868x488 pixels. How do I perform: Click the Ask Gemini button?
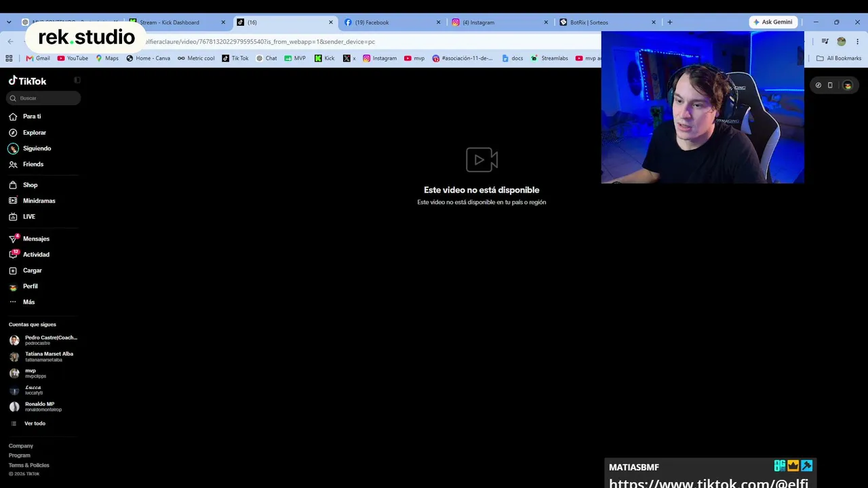[773, 22]
